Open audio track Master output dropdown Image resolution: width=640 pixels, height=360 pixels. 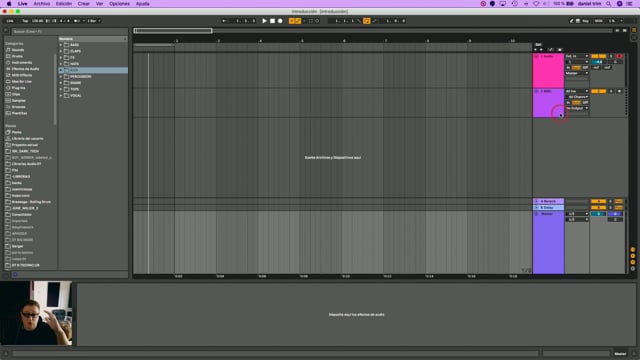point(577,73)
